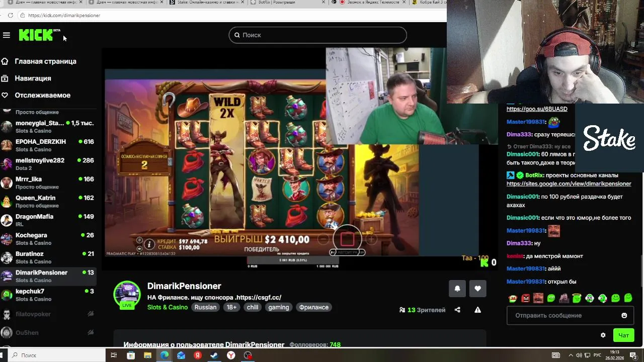
Task: Open kepchuk7 channel in sidebar
Action: tap(48, 295)
